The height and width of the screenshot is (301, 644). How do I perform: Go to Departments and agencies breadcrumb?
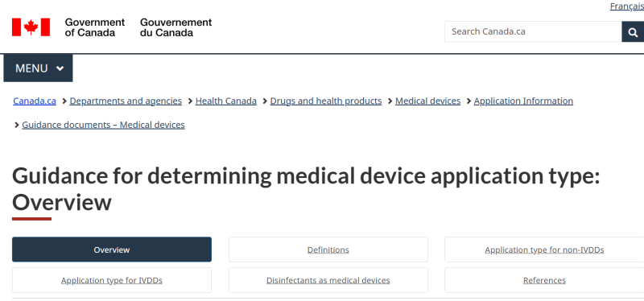click(x=126, y=101)
